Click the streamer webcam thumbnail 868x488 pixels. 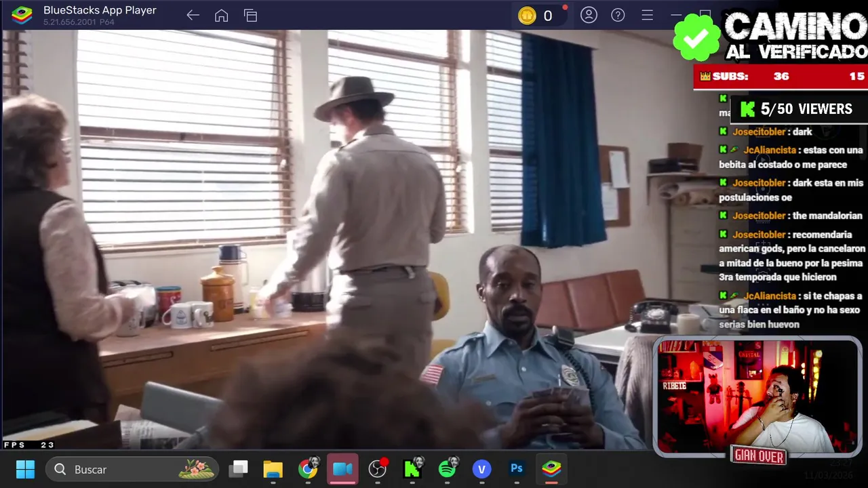tap(757, 396)
